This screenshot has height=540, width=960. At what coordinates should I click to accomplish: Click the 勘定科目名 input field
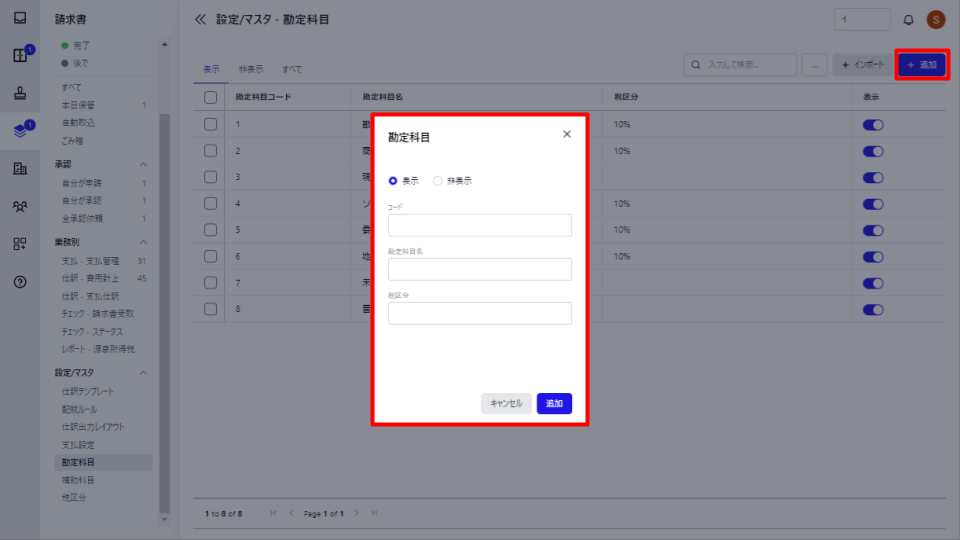(480, 269)
